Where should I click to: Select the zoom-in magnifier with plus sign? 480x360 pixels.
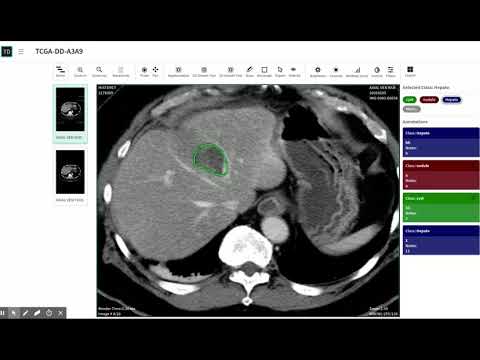click(80, 72)
